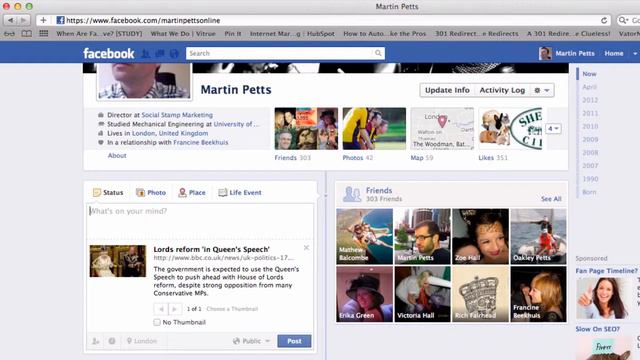
Task: Open the Map 59 thumbnail
Action: [442, 129]
